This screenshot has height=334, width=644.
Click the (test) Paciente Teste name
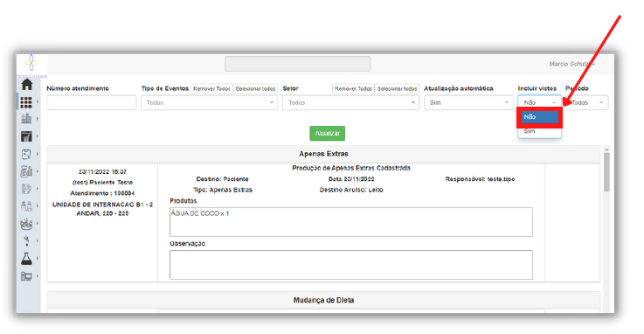pyautogui.click(x=103, y=183)
